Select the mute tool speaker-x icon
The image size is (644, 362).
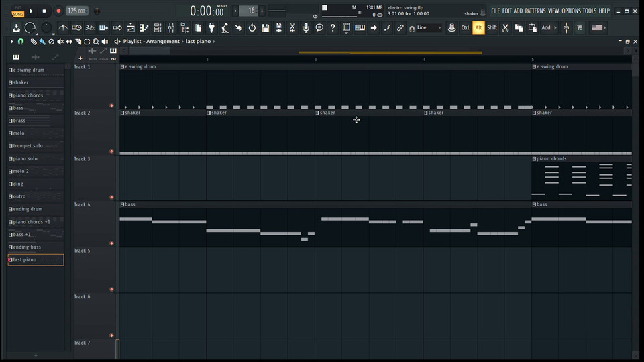tap(60, 42)
